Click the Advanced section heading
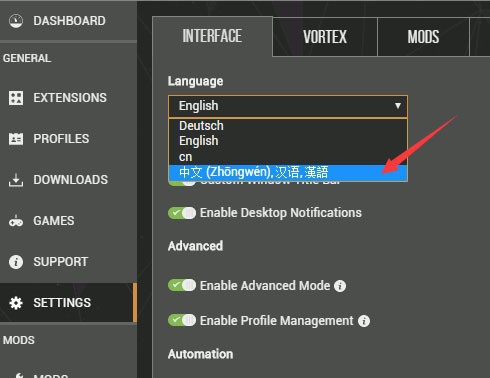 [x=195, y=246]
